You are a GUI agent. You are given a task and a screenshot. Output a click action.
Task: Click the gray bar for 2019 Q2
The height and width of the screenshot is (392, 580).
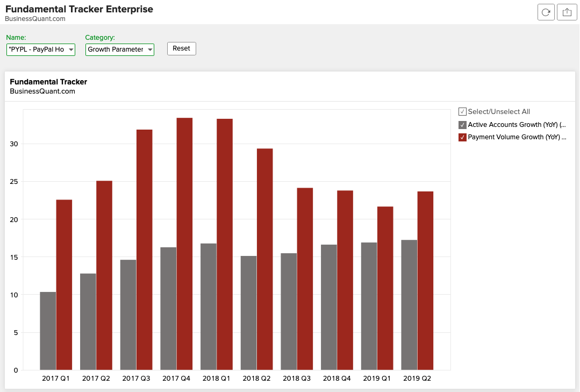pyautogui.click(x=409, y=304)
